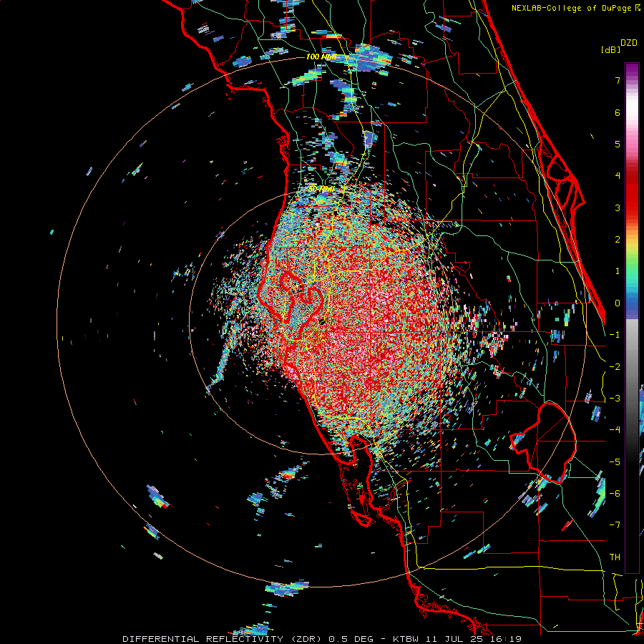Click the -5 value on color scale

pos(615,462)
